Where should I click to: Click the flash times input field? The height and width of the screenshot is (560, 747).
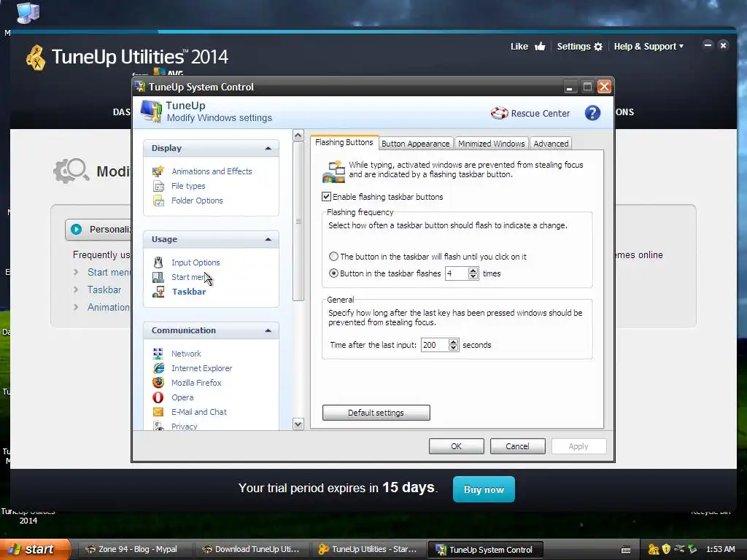coord(457,273)
